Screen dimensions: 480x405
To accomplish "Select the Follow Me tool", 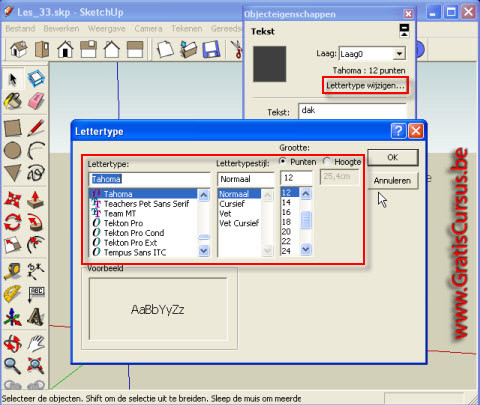I will click(36, 222).
